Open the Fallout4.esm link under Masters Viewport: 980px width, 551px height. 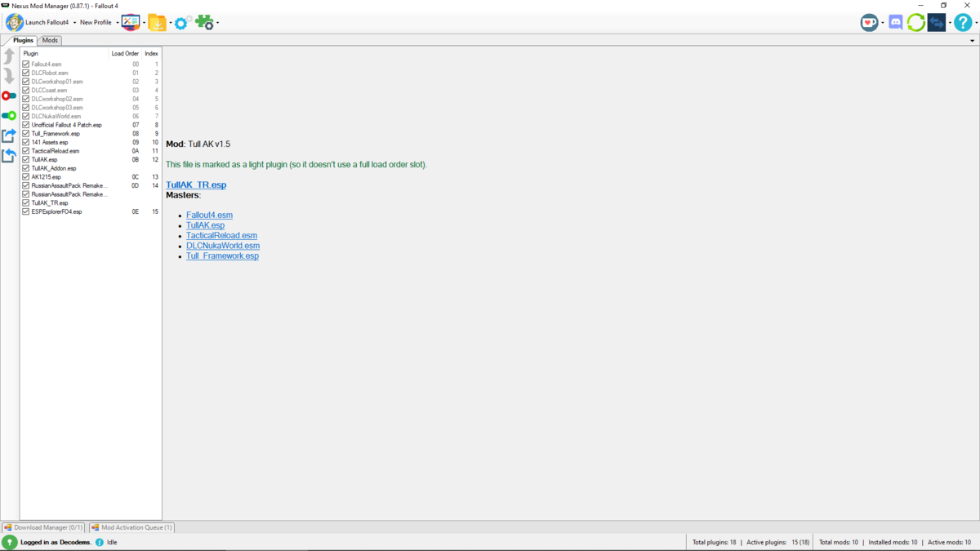209,216
